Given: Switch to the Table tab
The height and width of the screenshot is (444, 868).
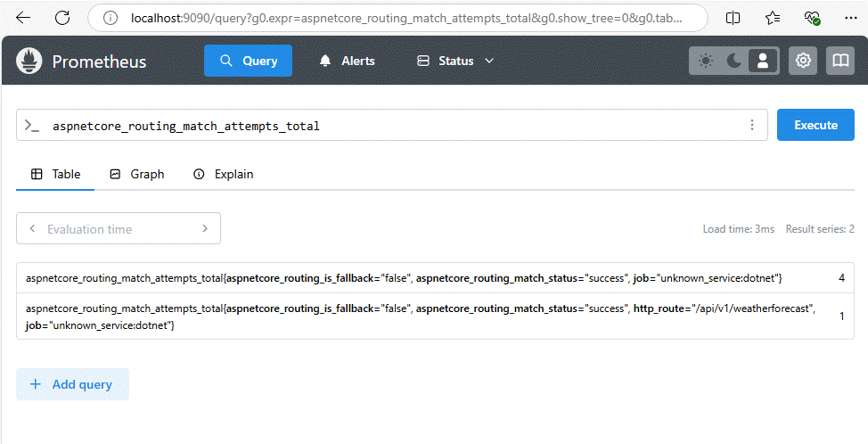Looking at the screenshot, I should point(55,175).
